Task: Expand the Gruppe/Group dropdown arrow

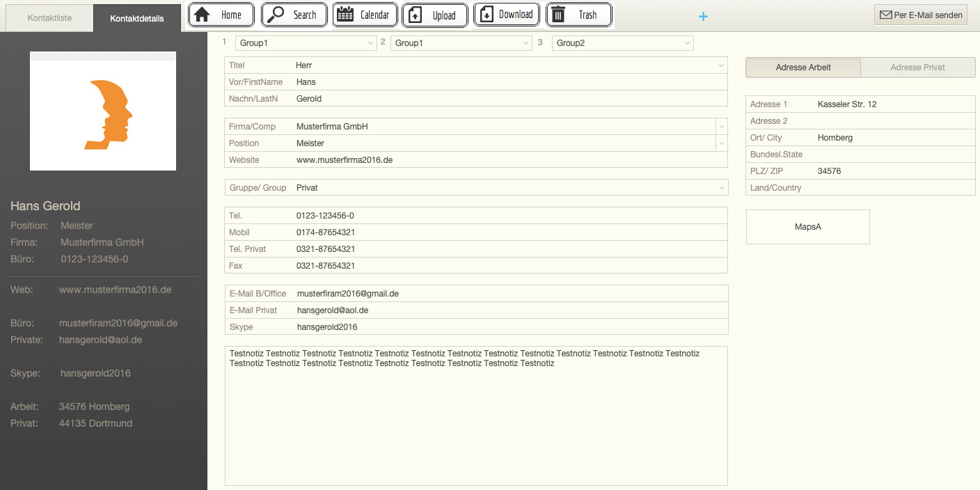Action: point(722,188)
